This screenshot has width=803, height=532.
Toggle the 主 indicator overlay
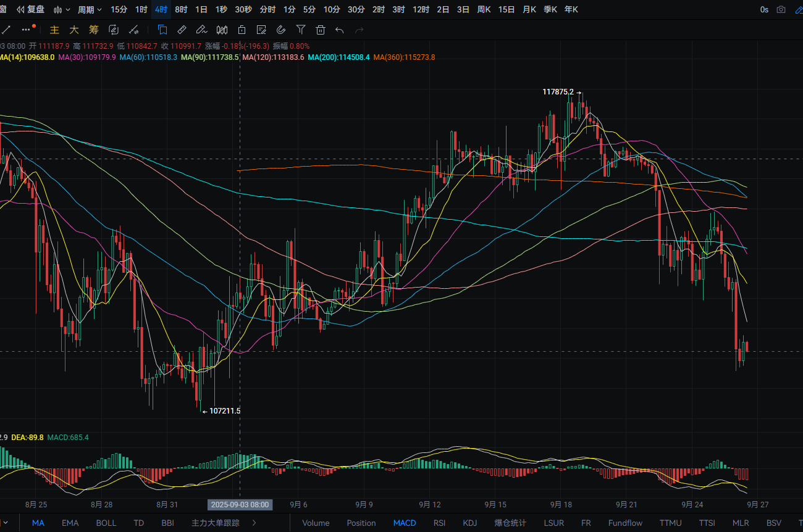[x=54, y=30]
